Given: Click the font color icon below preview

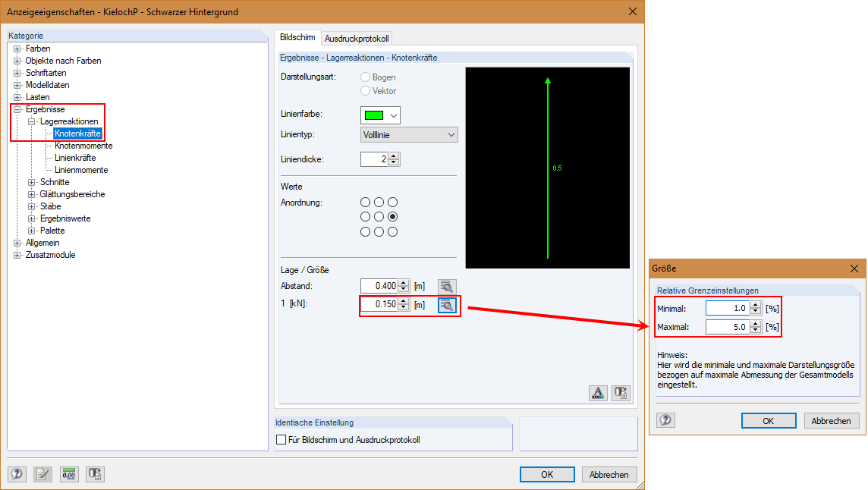Looking at the screenshot, I should 598,393.
